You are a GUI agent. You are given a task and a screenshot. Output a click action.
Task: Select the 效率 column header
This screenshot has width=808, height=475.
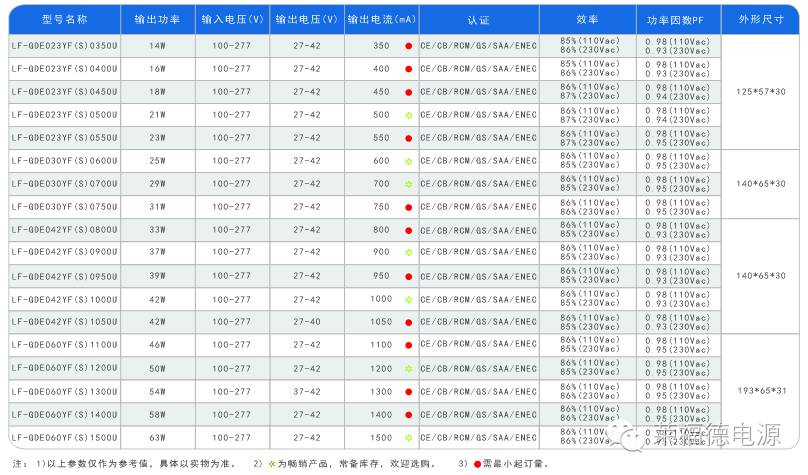(587, 20)
